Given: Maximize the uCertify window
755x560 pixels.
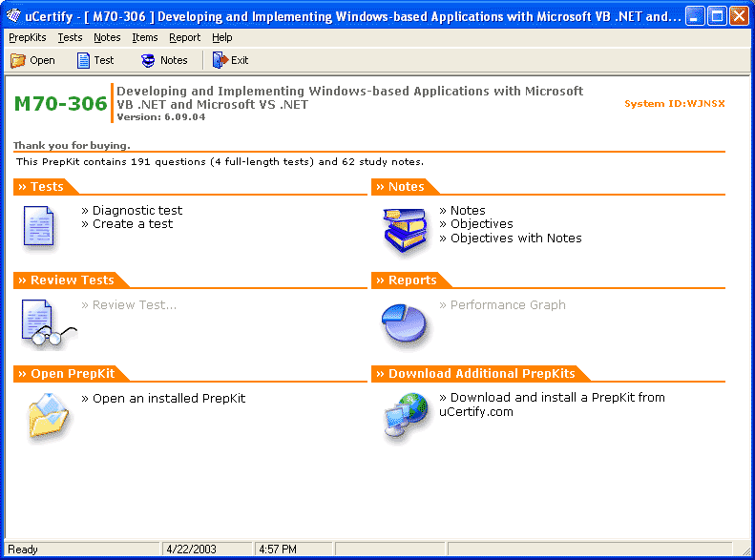Looking at the screenshot, I should [717, 16].
